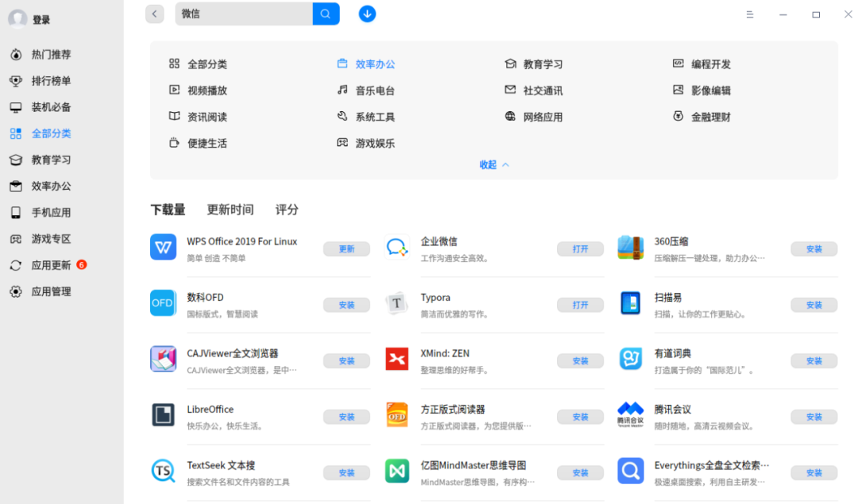Select 资讯阅读 category

point(198,117)
